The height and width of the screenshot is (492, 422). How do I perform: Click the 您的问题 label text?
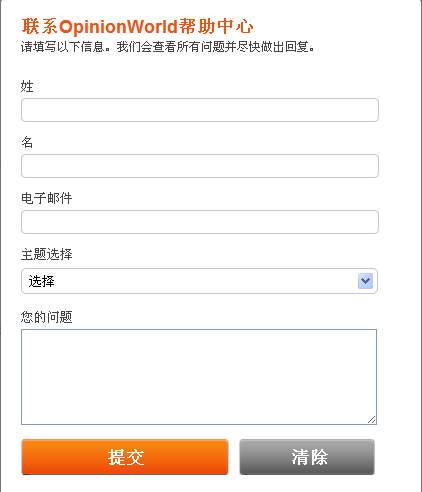[x=47, y=317]
